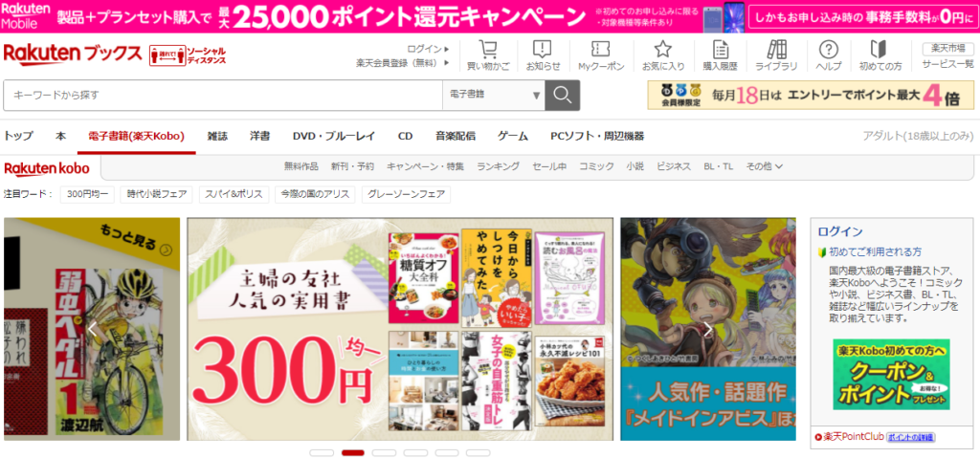Open the メイドインアビス banner
The width and height of the screenshot is (980, 458).
tap(708, 329)
